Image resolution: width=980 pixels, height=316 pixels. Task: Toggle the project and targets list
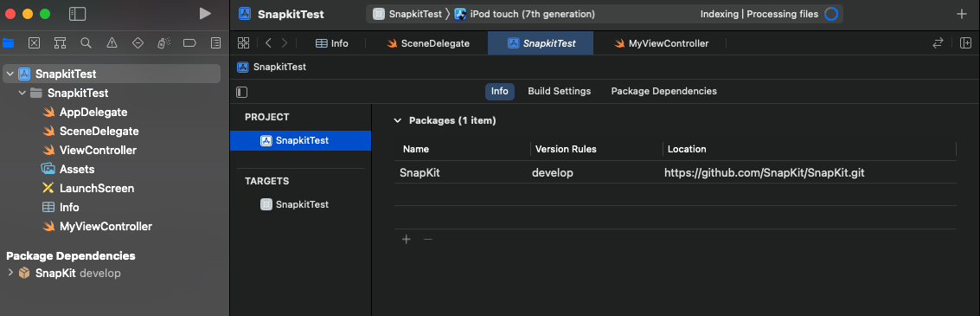pos(242,92)
